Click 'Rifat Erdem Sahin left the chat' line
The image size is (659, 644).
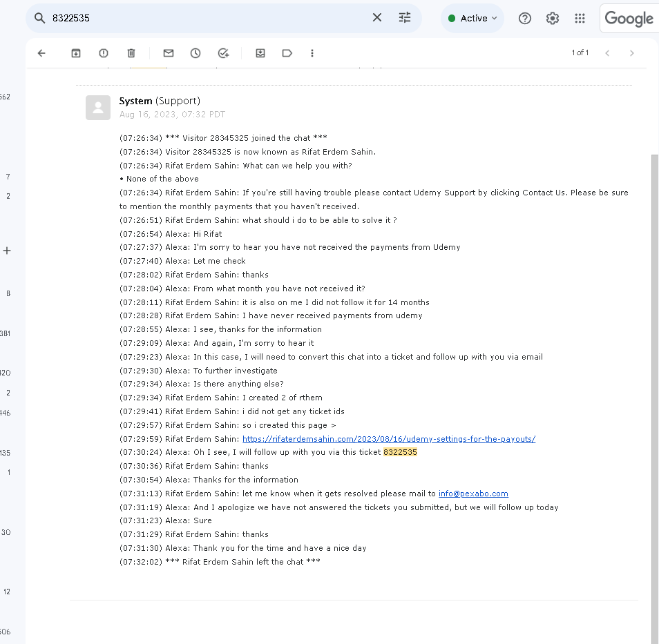[220, 562]
